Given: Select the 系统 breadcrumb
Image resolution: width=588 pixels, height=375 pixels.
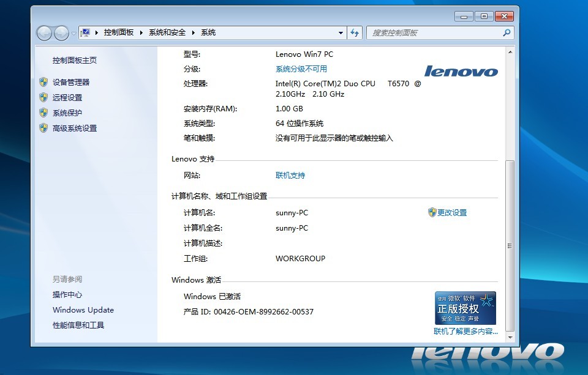Looking at the screenshot, I should coord(208,32).
